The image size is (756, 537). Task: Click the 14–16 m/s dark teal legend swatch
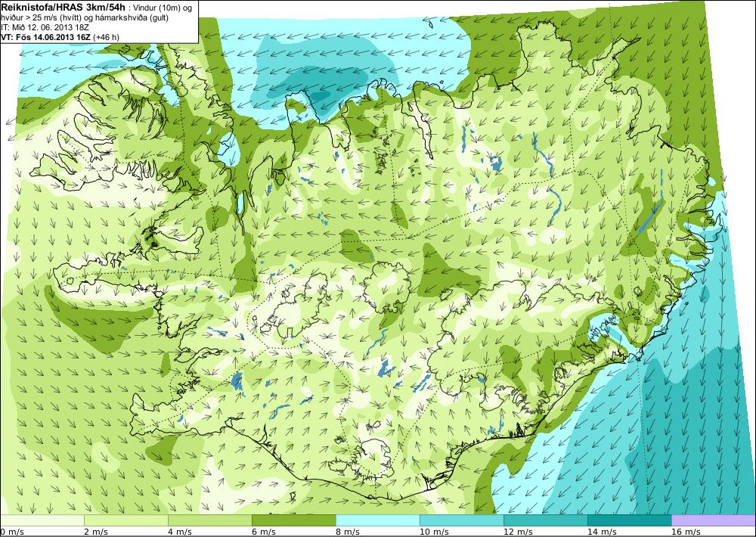[629, 520]
